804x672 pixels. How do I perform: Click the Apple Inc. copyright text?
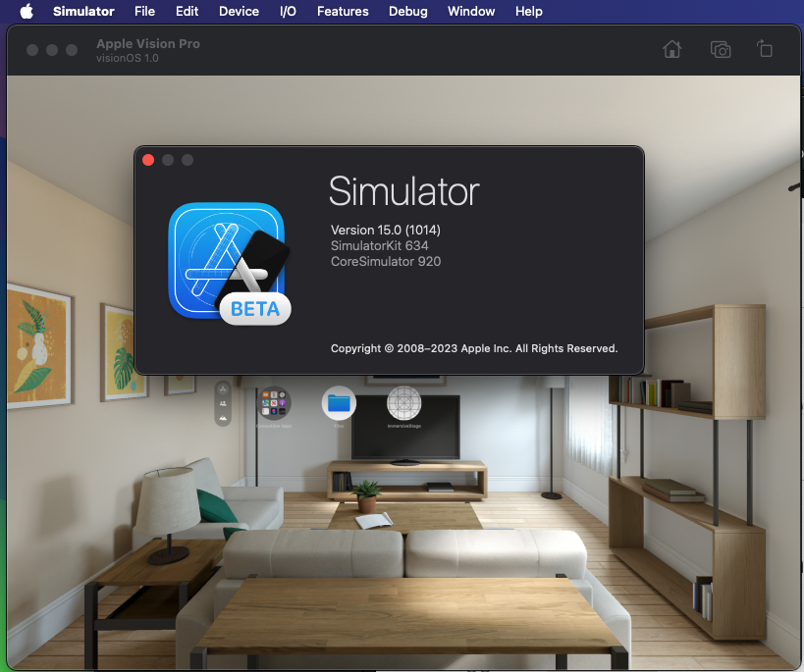click(474, 348)
